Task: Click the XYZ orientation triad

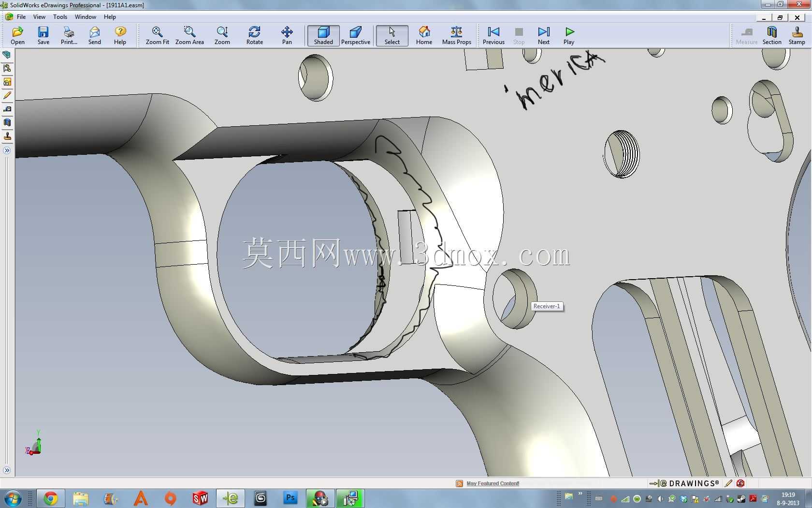Action: pyautogui.click(x=34, y=443)
